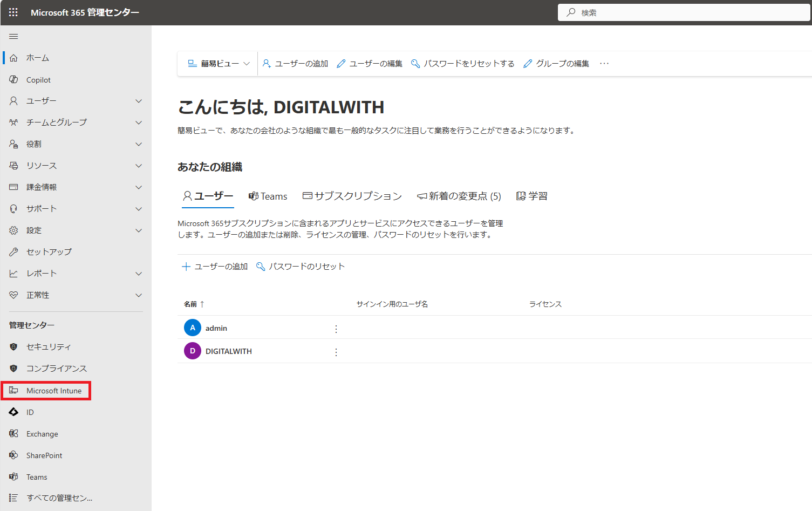Open the 学習 tab
The image size is (812, 511).
click(532, 196)
